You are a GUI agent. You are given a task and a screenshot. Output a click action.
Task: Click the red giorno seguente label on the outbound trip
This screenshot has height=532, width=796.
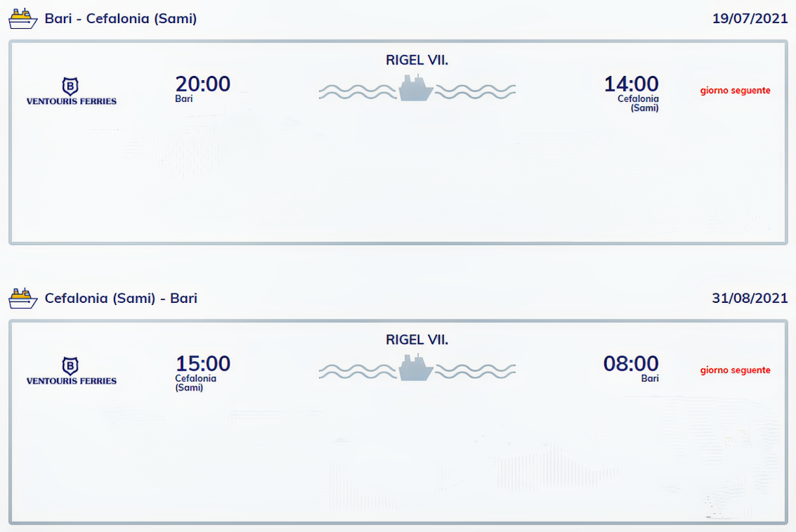[735, 91]
